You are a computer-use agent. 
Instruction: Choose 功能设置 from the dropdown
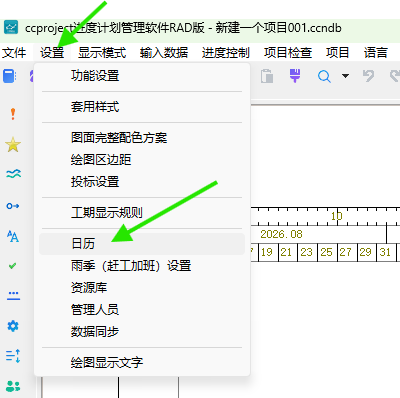point(142,76)
